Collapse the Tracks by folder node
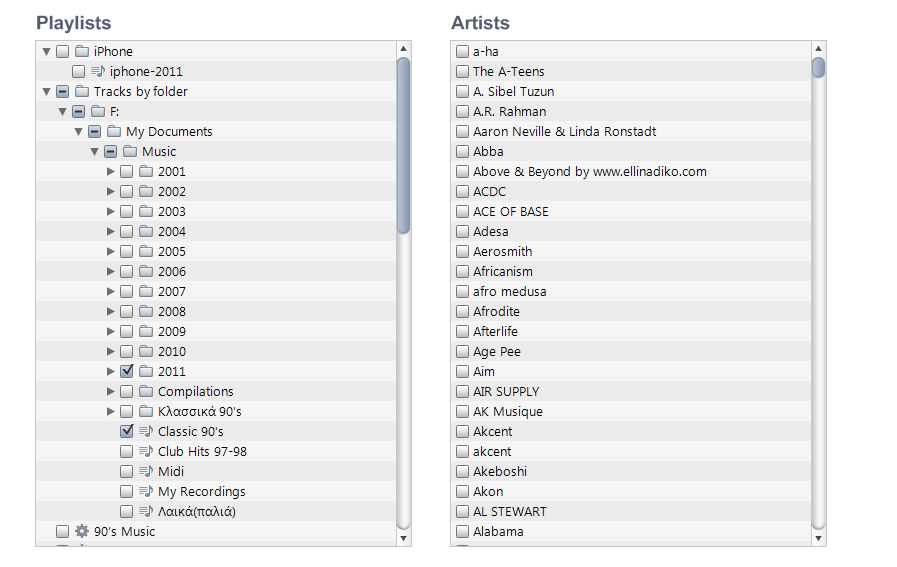897x567 pixels. point(46,92)
